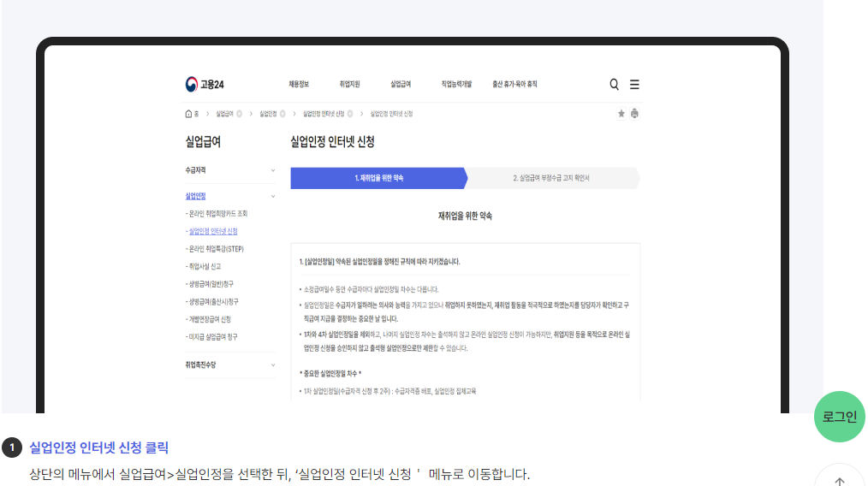
Task: Expand breadcrumb 실업인정 dropdown circle
Action: [x=282, y=114]
